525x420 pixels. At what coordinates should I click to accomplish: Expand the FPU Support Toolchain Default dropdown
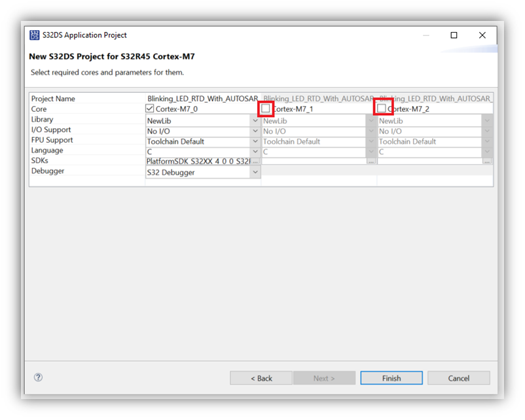point(255,141)
